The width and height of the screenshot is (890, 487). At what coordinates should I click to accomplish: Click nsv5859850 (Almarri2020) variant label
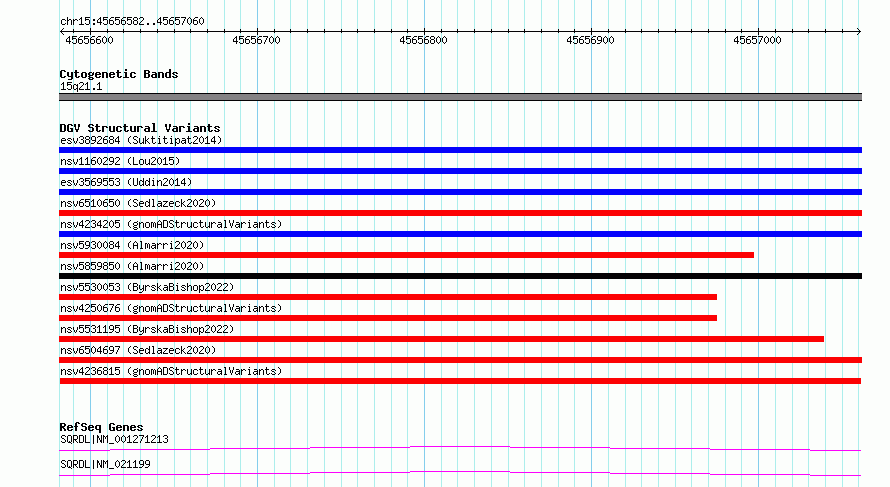(x=132, y=266)
